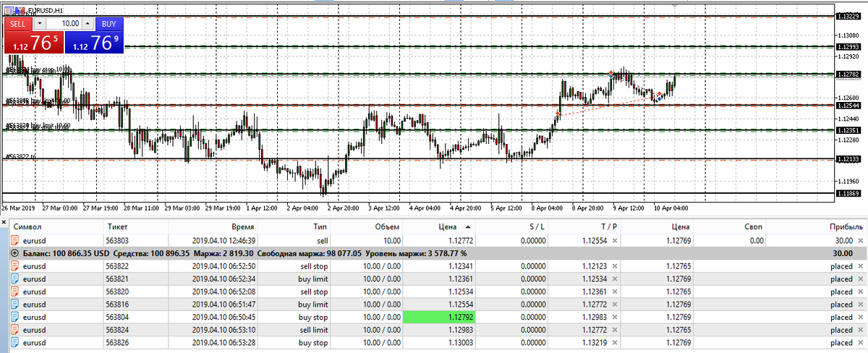Viewport: 868px width, 353px height.
Task: Click the T/P value 1.12554 in the sell row
Action: pos(595,240)
